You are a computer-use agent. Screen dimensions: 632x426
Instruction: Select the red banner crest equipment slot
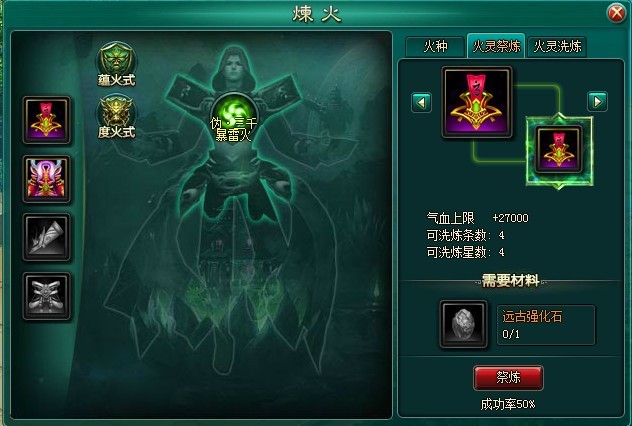point(46,120)
